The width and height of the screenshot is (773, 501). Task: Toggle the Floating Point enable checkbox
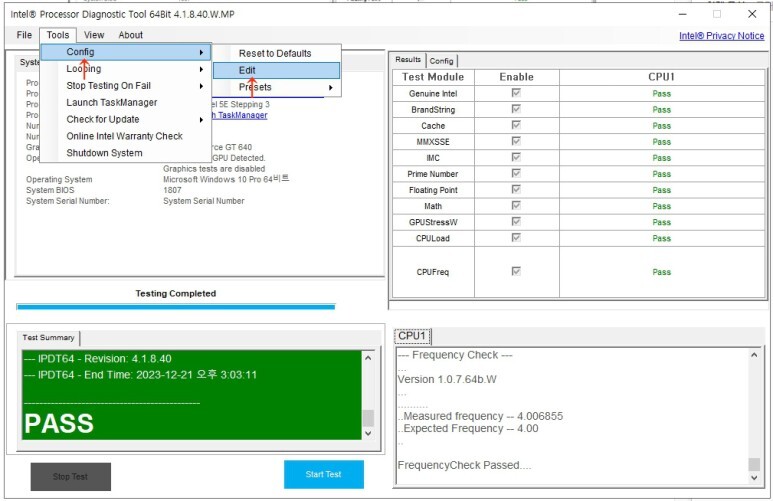516,189
